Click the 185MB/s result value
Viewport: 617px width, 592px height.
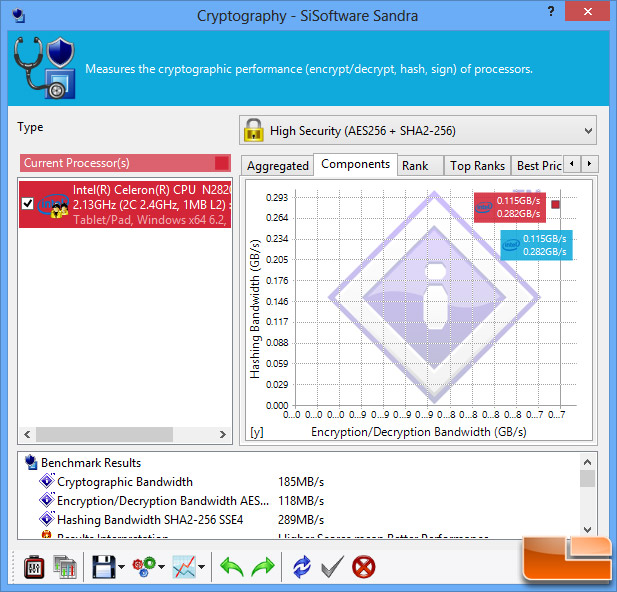[301, 482]
